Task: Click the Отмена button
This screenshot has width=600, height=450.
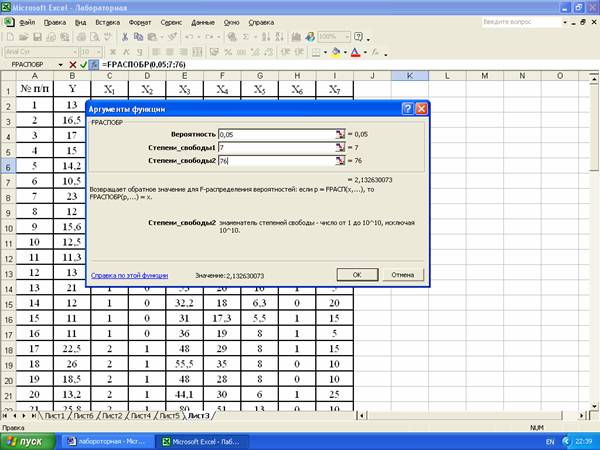Action: coord(402,274)
